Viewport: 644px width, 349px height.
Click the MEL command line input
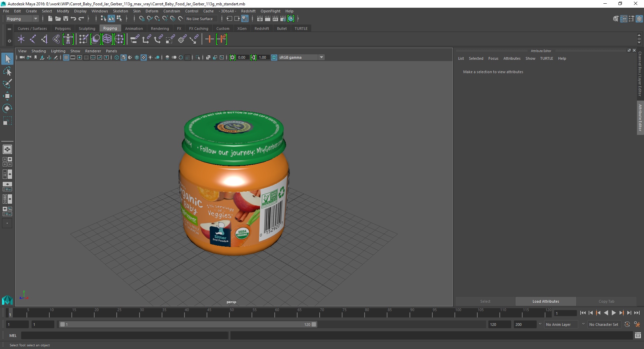pyautogui.click(x=124, y=336)
